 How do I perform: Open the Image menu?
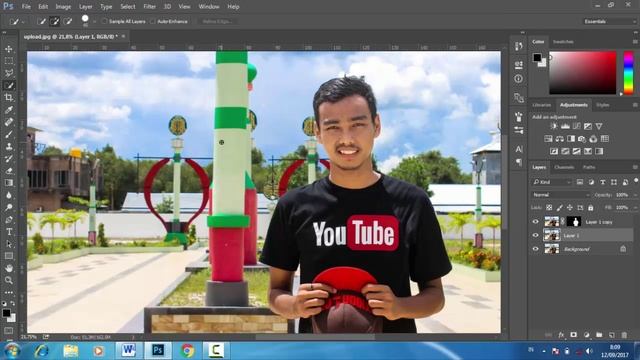point(63,7)
